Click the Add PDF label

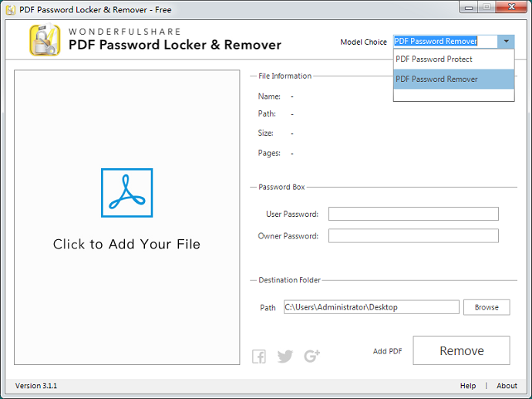pyautogui.click(x=388, y=351)
